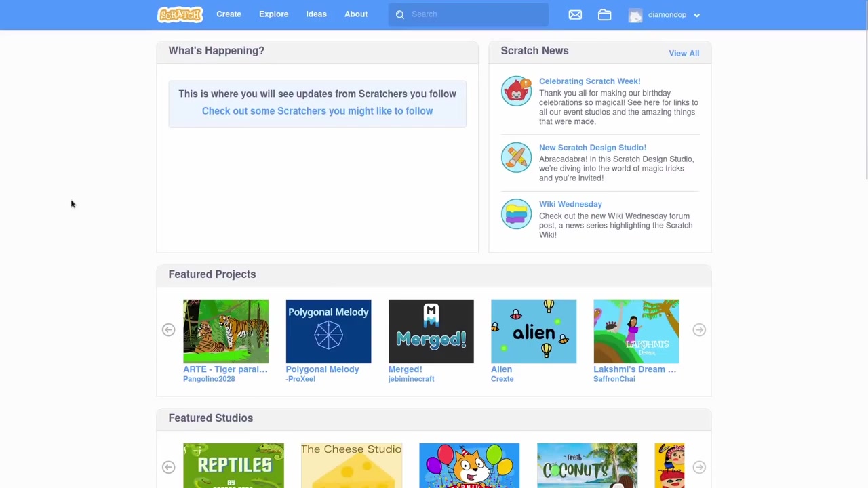Expand the diamondop account dropdown arrow
This screenshot has width=868, height=488.
pos(696,15)
